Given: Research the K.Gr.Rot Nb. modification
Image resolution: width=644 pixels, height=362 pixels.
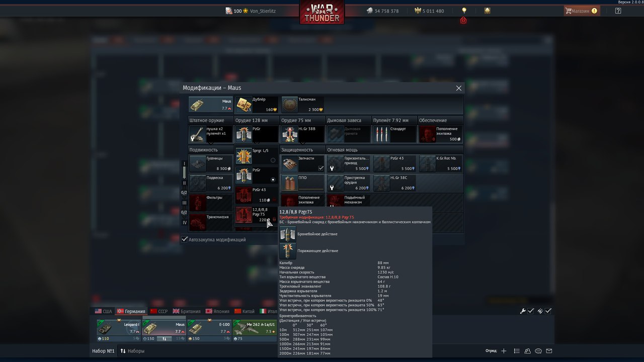Looking at the screenshot, I should pos(440,163).
